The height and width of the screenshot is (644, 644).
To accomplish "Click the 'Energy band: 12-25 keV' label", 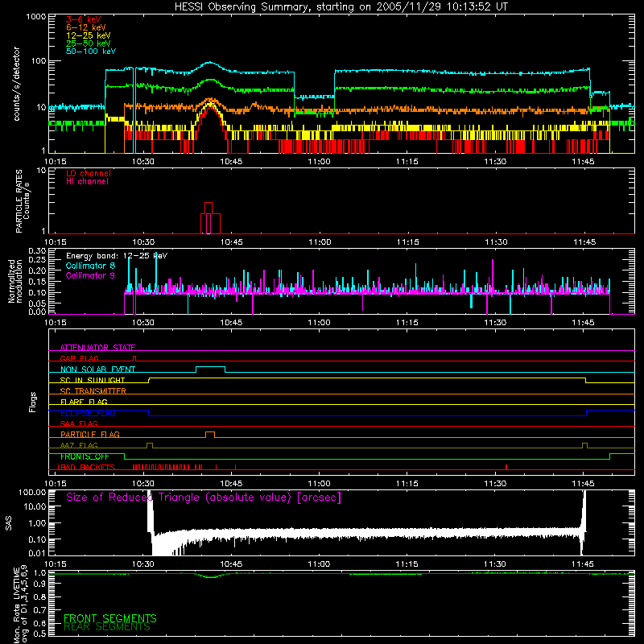I will tap(117, 256).
